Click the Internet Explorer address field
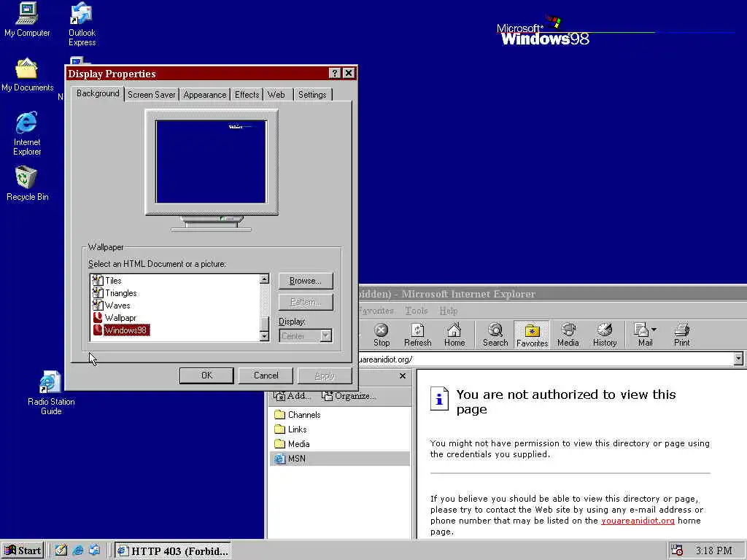The height and width of the screenshot is (560, 747). [546, 359]
